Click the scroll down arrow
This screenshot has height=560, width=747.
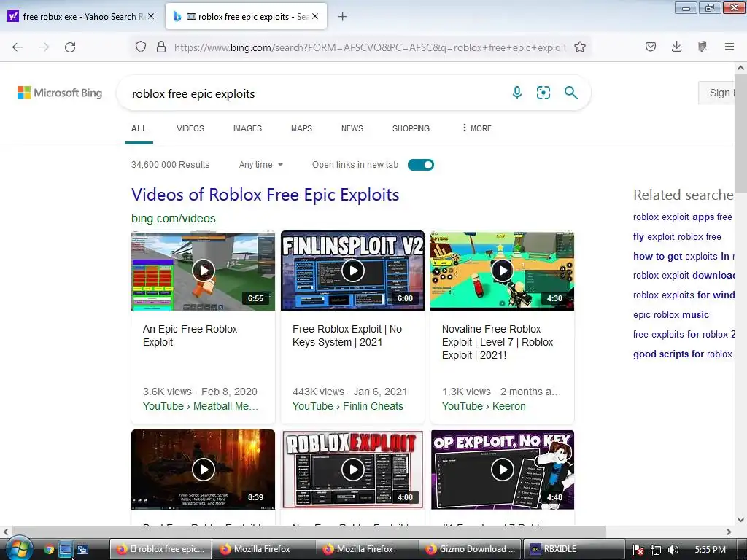[740, 519]
